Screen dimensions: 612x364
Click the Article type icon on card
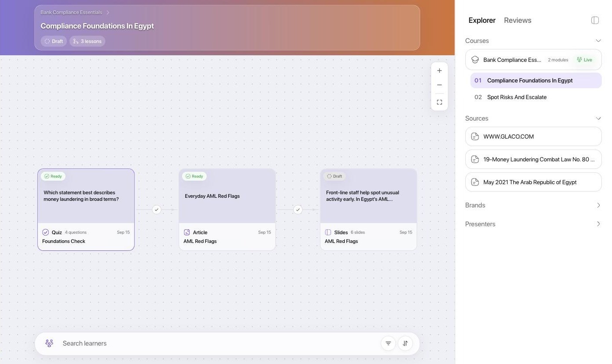pos(187,232)
